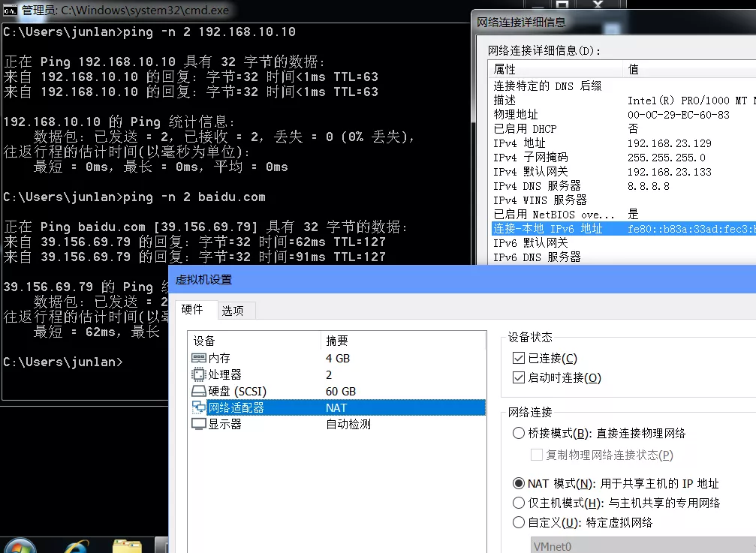Select the 内存 memory device icon
The image size is (756, 553).
pyautogui.click(x=199, y=359)
